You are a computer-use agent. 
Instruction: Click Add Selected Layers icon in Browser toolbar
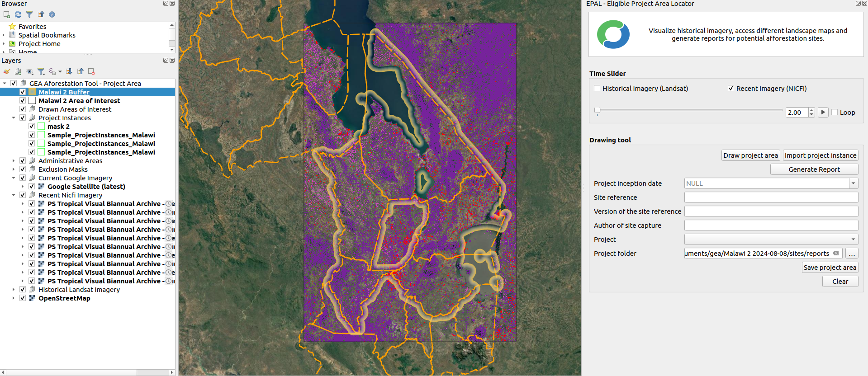[x=7, y=14]
